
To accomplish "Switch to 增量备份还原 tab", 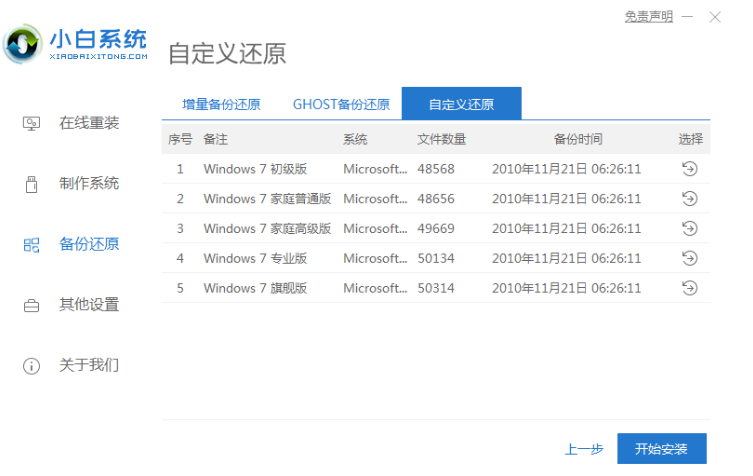I will click(x=221, y=105).
